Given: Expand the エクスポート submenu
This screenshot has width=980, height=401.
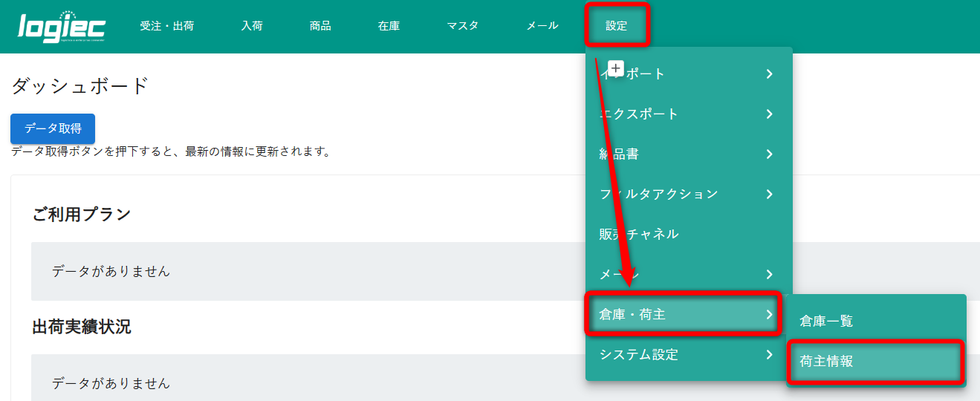Looking at the screenshot, I should pos(688,114).
